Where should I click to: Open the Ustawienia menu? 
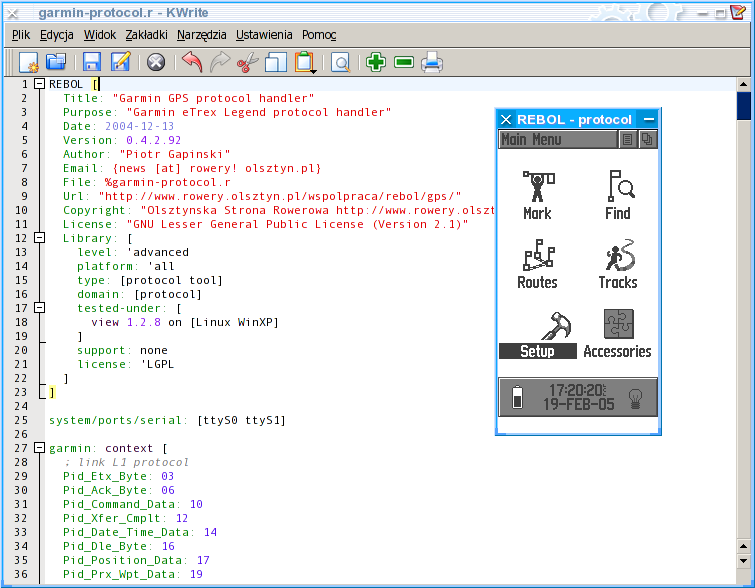point(264,35)
